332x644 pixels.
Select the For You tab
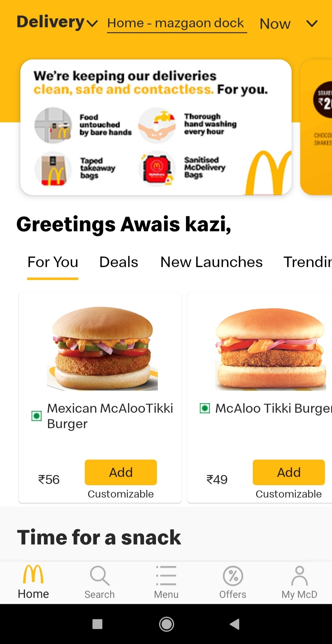point(53,262)
